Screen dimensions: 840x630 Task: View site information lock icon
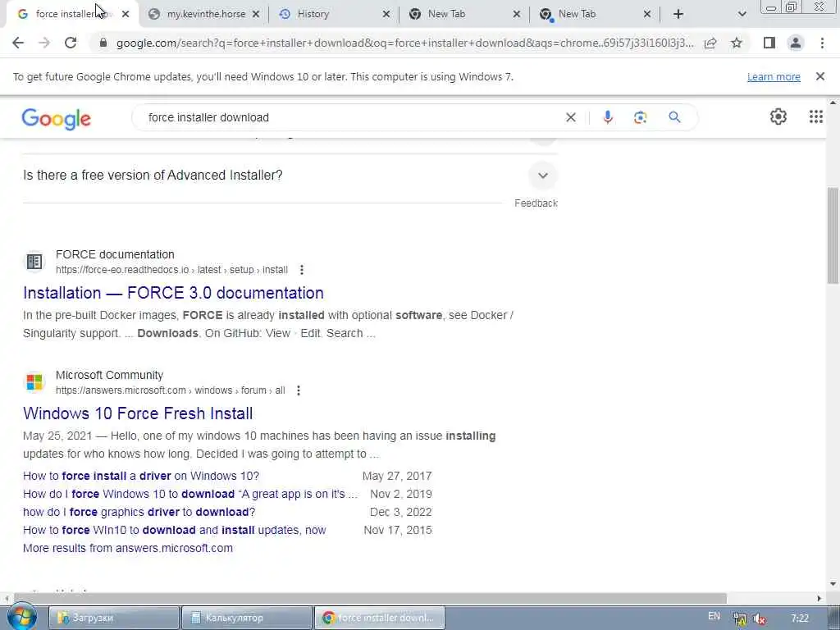[x=103, y=43]
